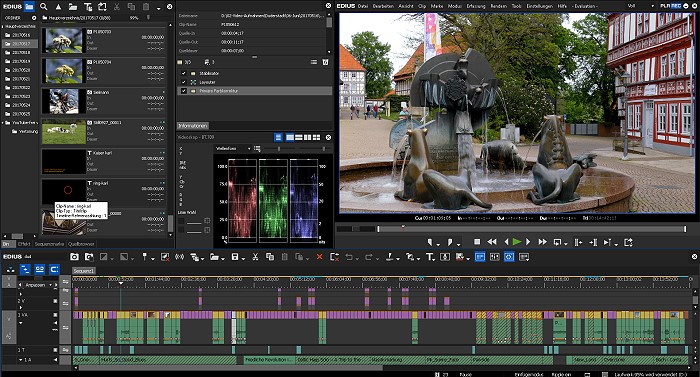Open bin toolbar overflow dropdown arrow
Viewport: 700px width, 377px height.
pos(158,8)
